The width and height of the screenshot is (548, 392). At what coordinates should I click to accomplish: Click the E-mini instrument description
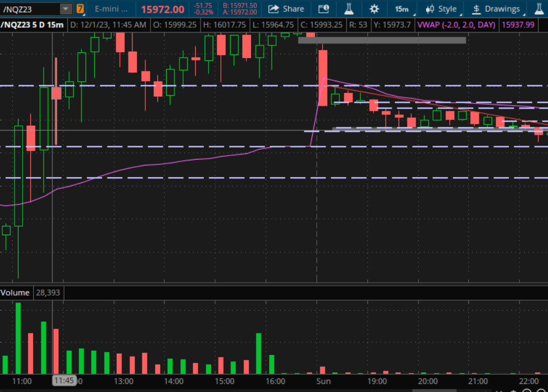pos(111,9)
